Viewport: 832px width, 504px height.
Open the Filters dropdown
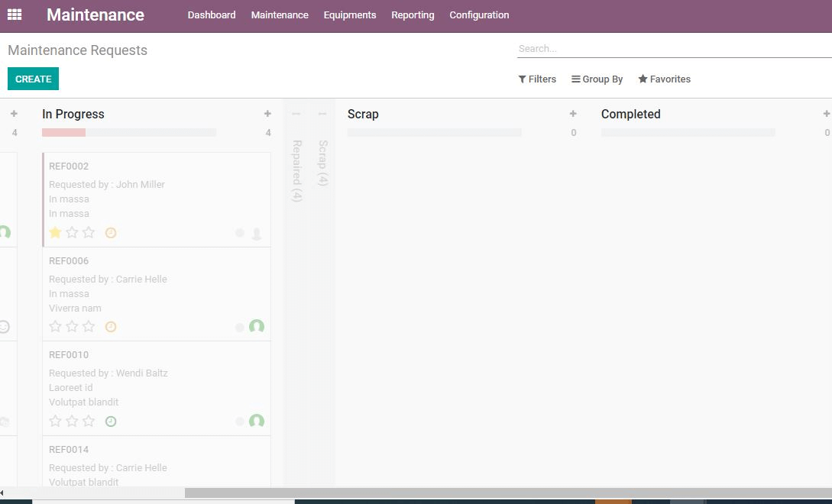537,79
